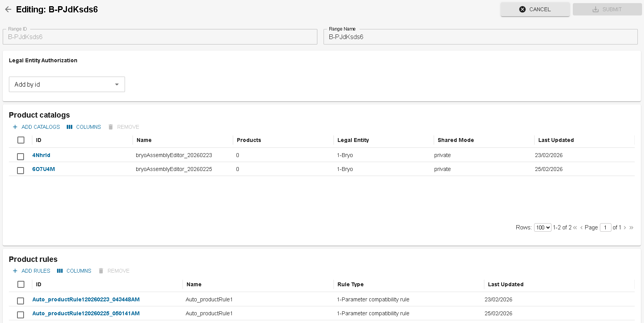Open the Auto_productRule120260225_050141AM rule link
This screenshot has height=323, width=644.
pyautogui.click(x=86, y=313)
